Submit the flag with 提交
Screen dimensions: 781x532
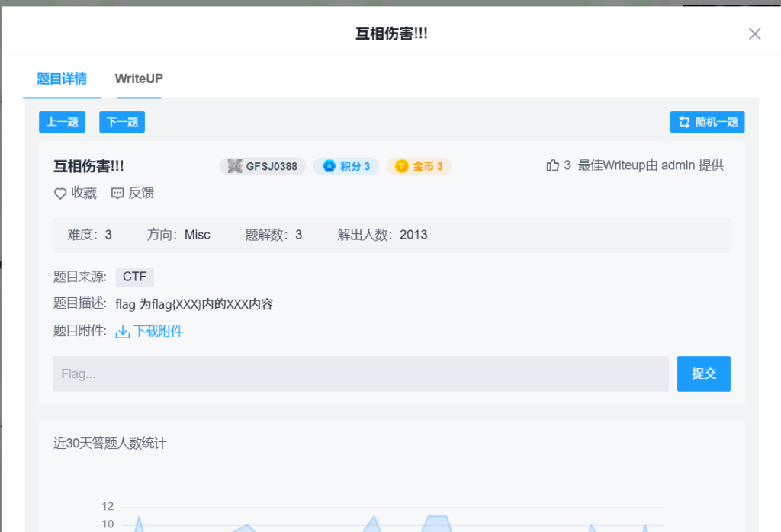(x=703, y=373)
